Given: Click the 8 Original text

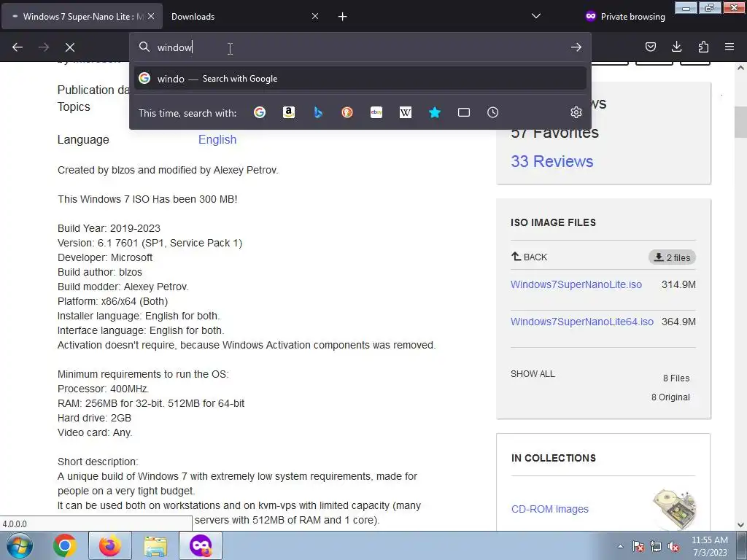Looking at the screenshot, I should click(x=670, y=397).
